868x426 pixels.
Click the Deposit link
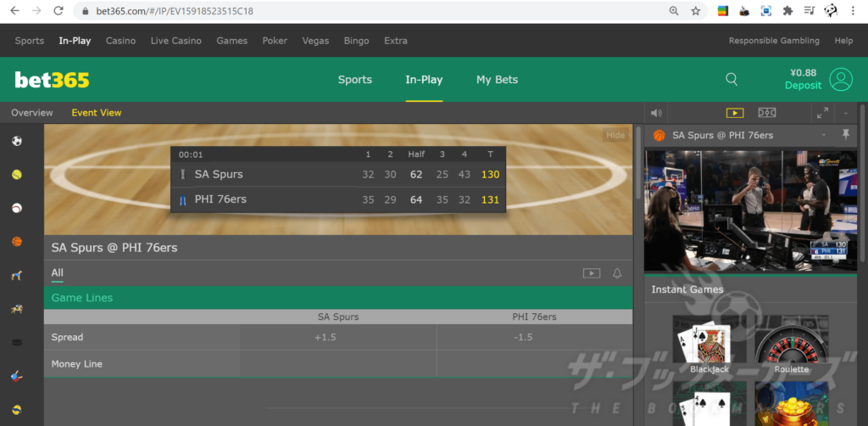(x=803, y=86)
